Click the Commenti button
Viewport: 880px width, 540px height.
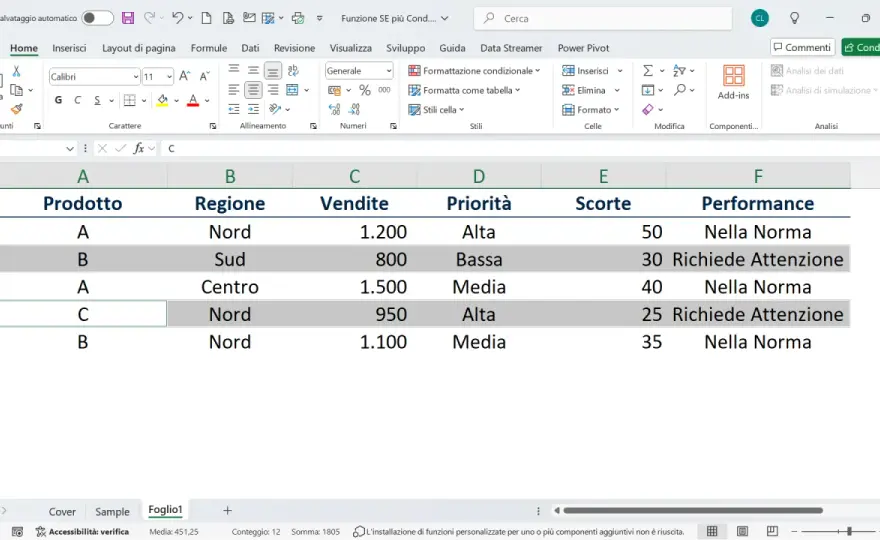tap(802, 47)
